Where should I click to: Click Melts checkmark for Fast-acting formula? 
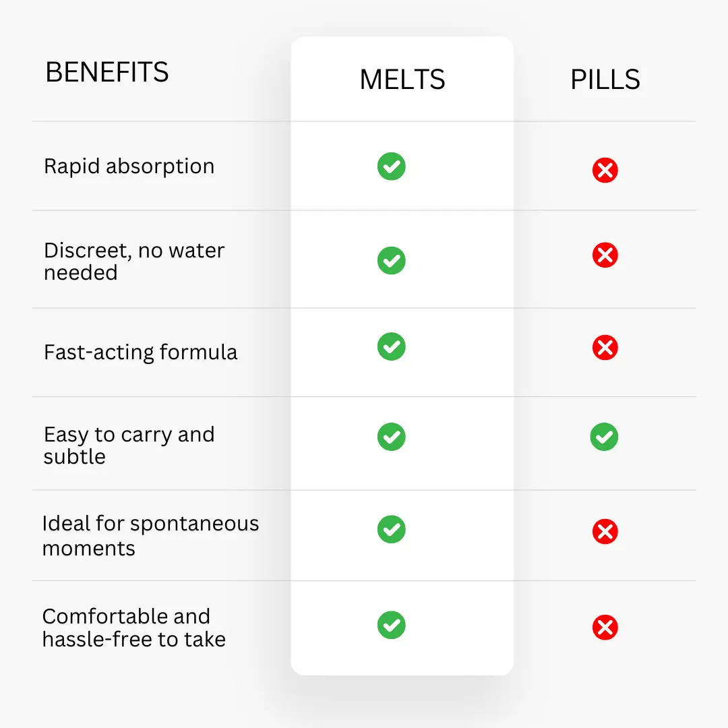(391, 346)
